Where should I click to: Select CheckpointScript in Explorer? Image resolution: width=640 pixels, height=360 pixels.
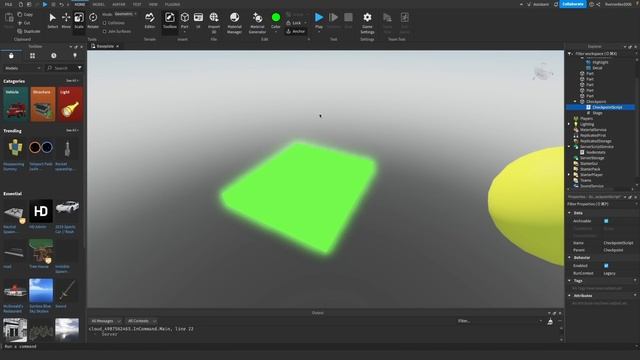point(607,107)
